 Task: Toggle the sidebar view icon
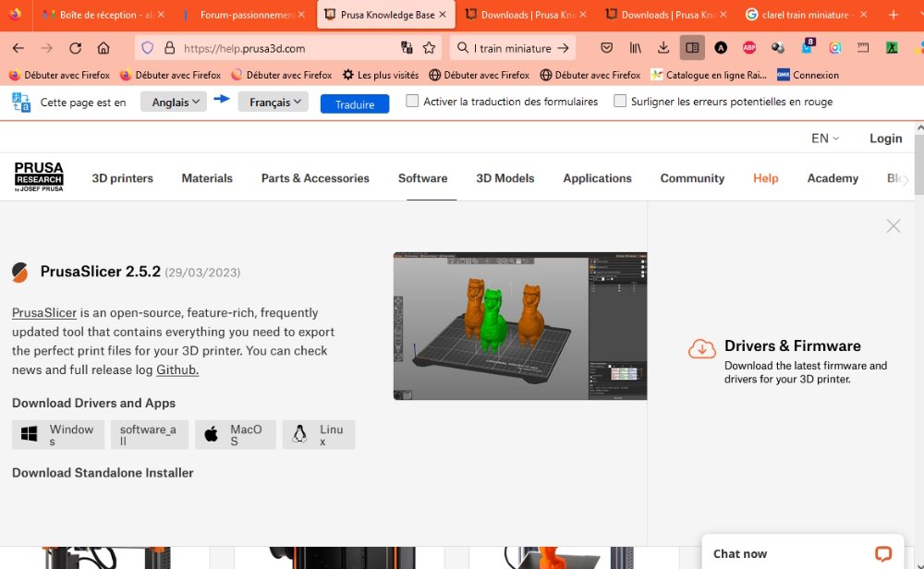click(x=692, y=48)
